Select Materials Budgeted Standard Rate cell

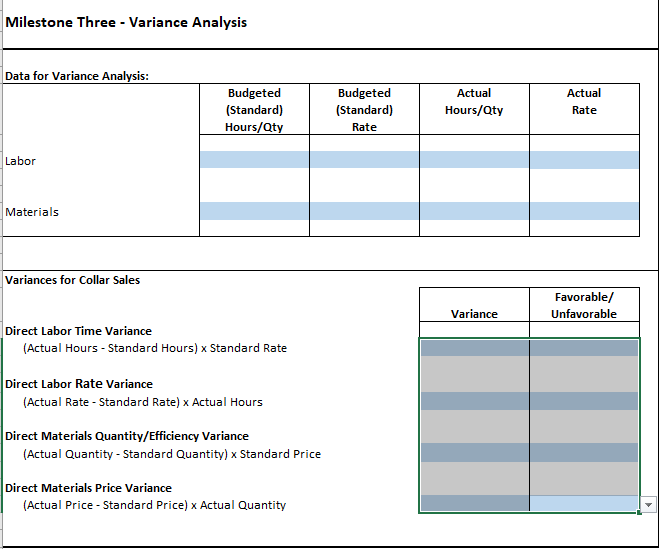364,211
